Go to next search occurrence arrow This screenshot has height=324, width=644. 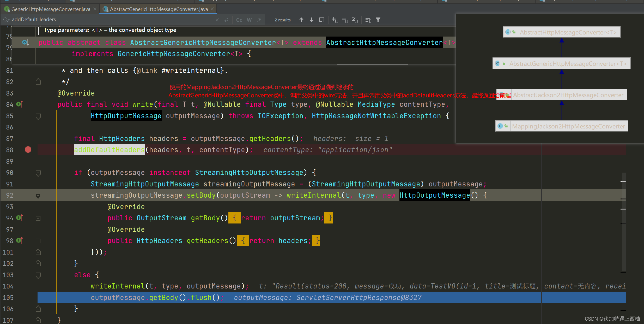click(x=311, y=20)
